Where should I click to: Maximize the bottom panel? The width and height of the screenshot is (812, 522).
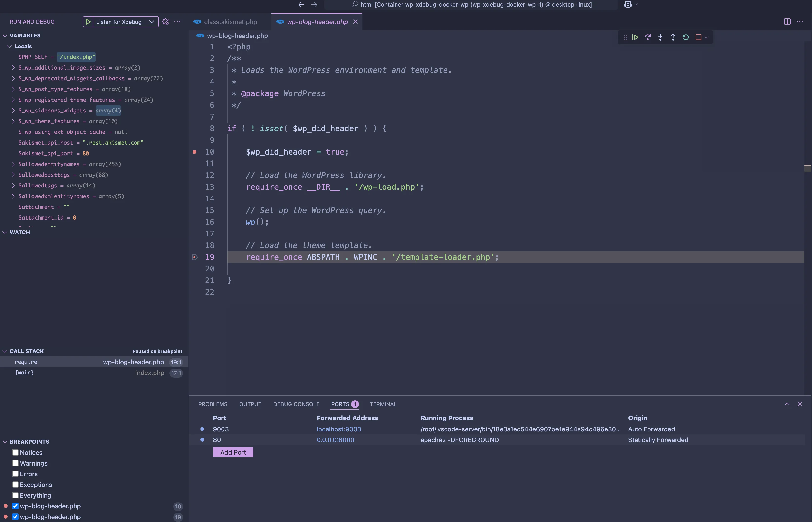pyautogui.click(x=787, y=404)
